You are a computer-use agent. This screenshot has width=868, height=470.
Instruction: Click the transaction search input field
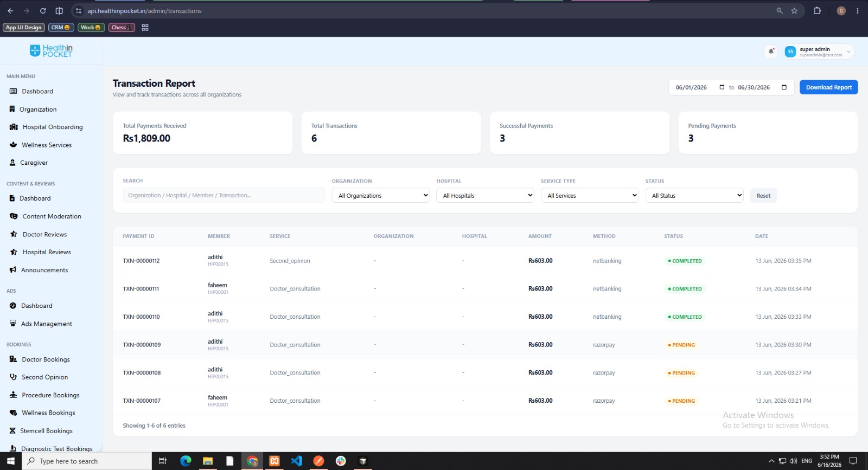click(224, 196)
